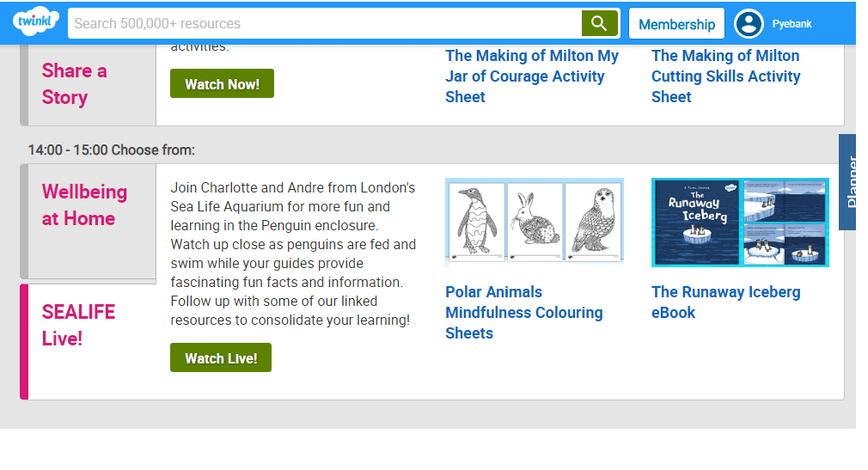Click the Twinkl cloud logo
This screenshot has width=868, height=470.
tap(35, 22)
